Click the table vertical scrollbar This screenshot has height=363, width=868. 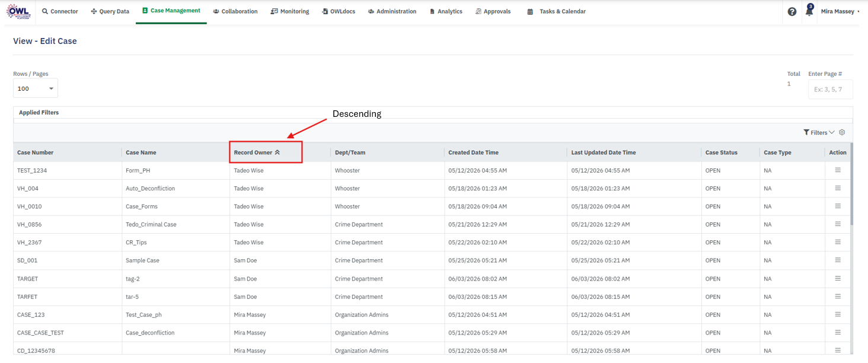coord(851,184)
